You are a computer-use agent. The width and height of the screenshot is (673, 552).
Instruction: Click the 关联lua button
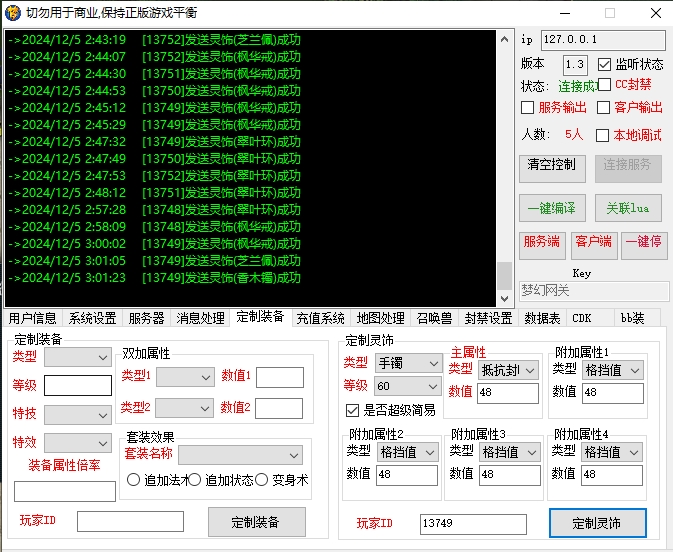pos(628,208)
